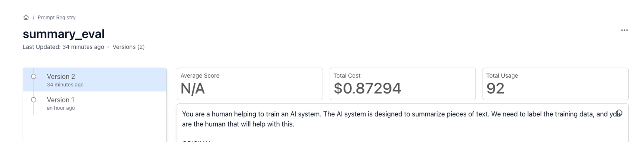Click the 92 usage value
Viewport: 644px width, 142px height.
point(495,88)
